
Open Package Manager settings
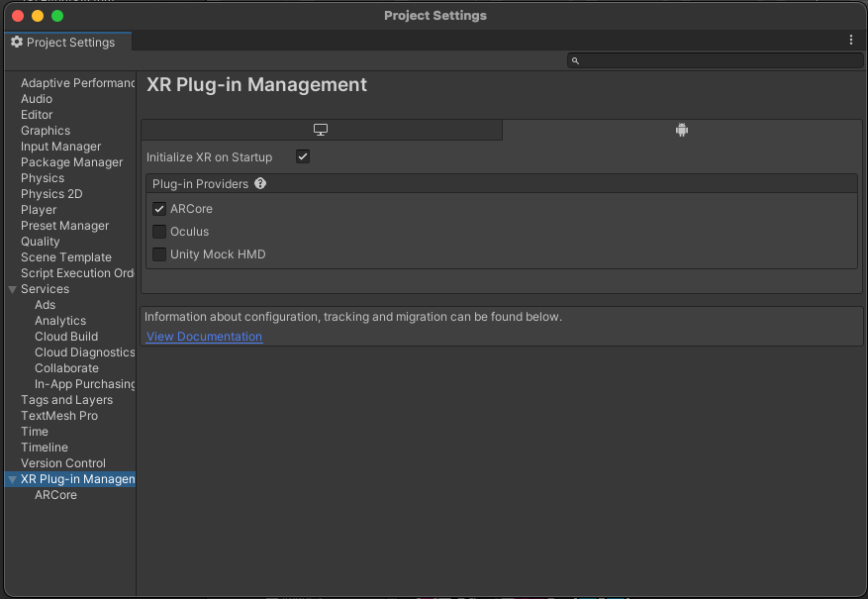pos(72,162)
